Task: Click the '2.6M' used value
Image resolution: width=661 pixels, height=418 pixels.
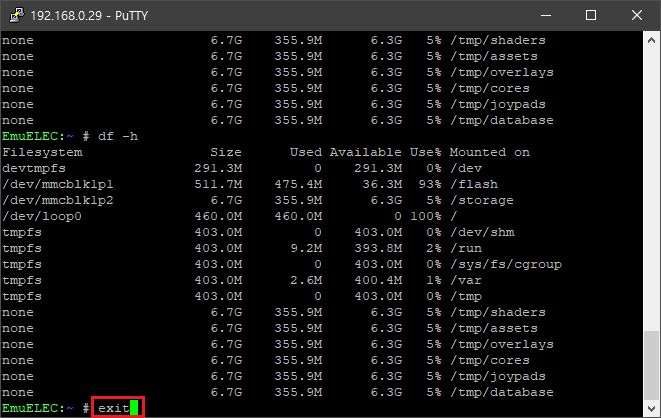Action: coord(306,281)
